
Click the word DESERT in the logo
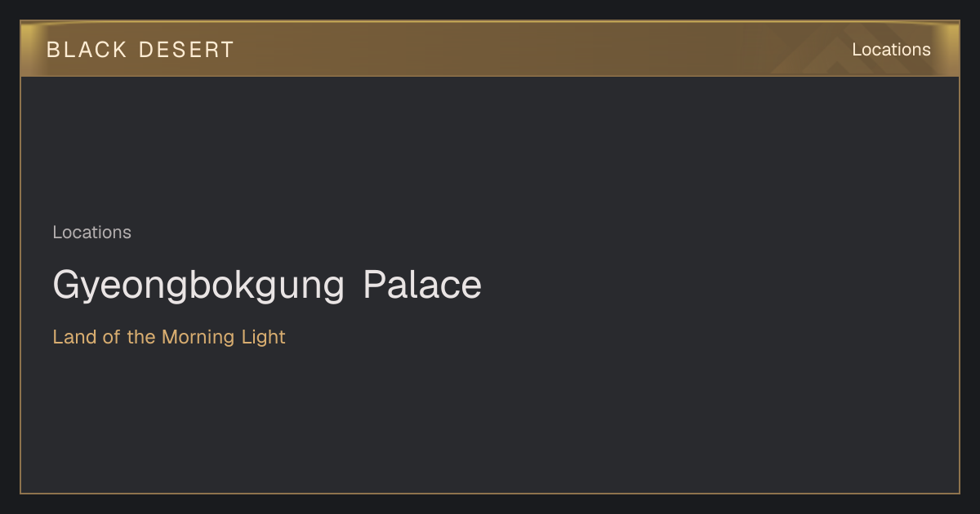pos(187,50)
